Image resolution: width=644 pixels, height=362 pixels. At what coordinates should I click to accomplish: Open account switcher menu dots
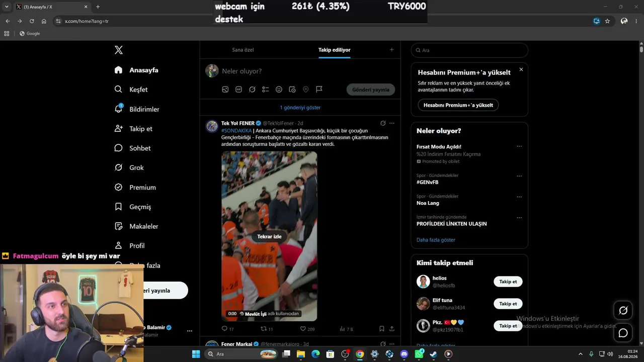190,331
